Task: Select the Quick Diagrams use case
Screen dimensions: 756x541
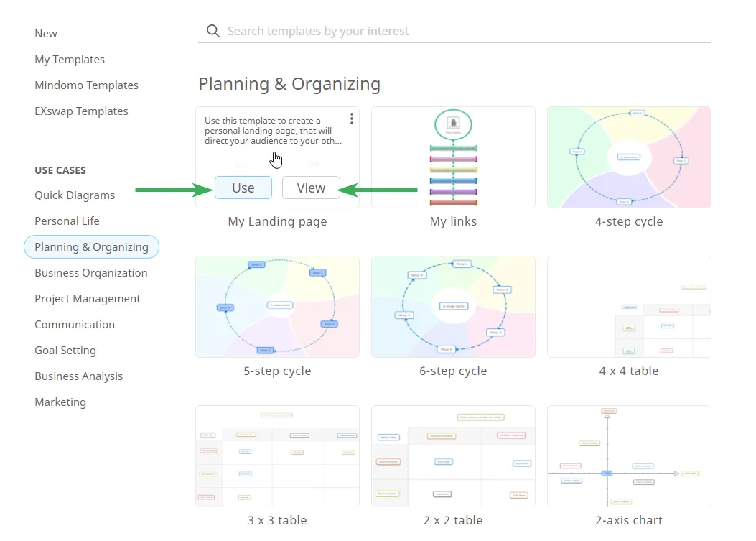Action: click(75, 195)
